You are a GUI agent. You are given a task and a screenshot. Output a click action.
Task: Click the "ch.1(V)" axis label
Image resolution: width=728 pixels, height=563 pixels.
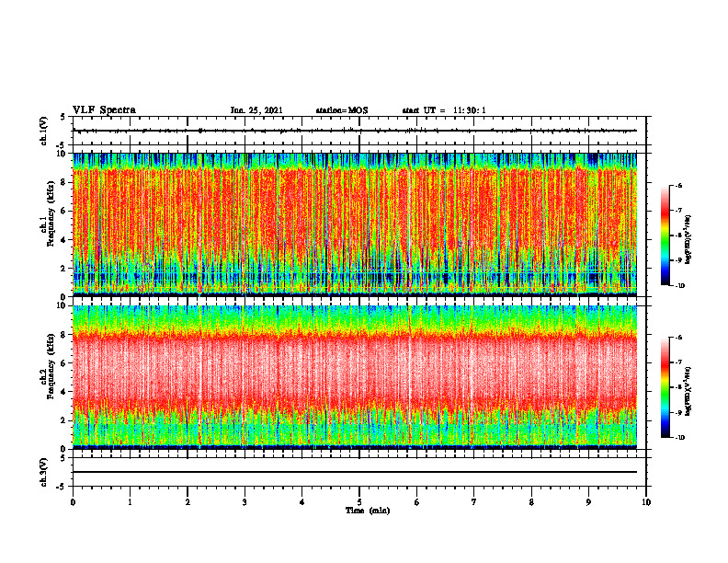click(x=44, y=131)
